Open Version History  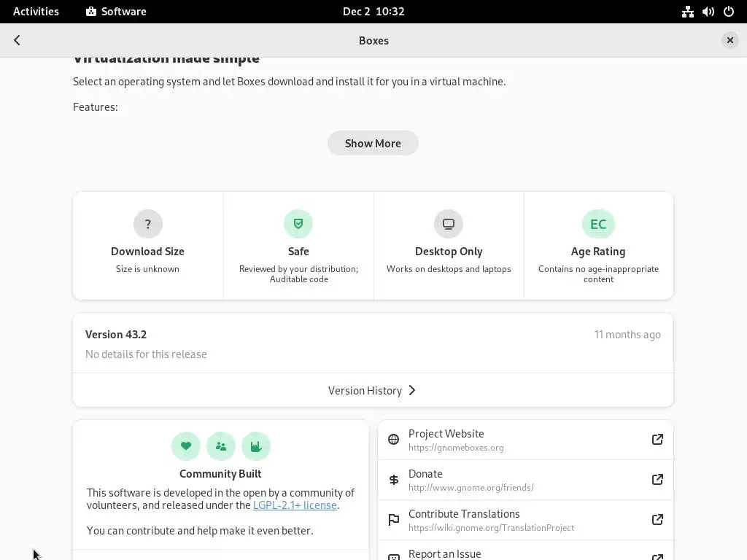373,390
